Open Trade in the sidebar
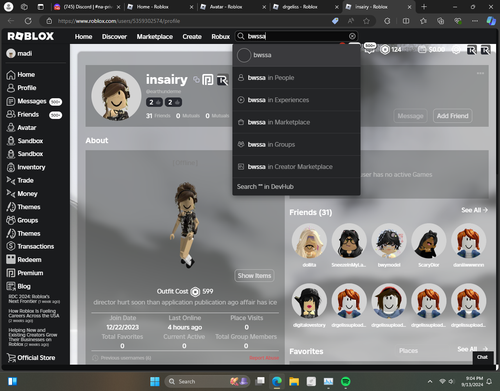The image size is (500, 391). point(20,180)
